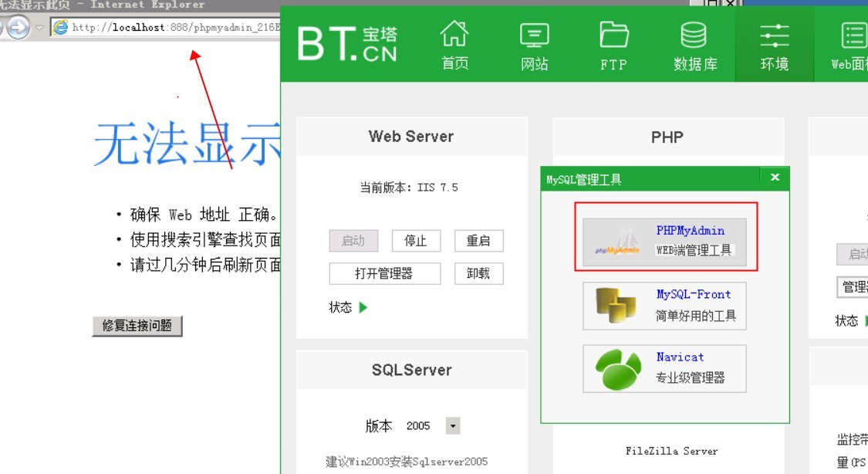
Task: Click the IE forward navigation arrow
Action: coord(19,27)
